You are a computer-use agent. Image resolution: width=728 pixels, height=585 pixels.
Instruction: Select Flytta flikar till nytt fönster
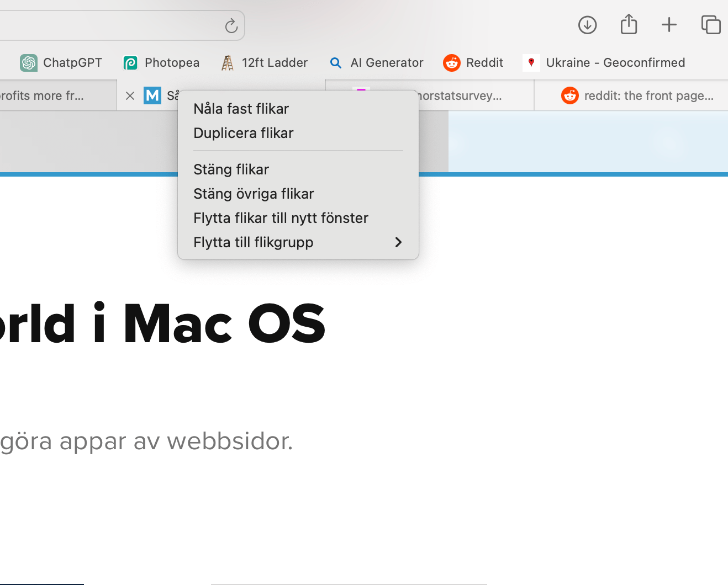[281, 218]
